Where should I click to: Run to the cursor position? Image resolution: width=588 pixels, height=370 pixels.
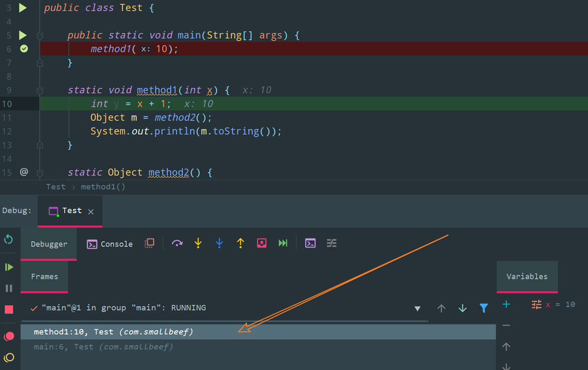(x=283, y=243)
